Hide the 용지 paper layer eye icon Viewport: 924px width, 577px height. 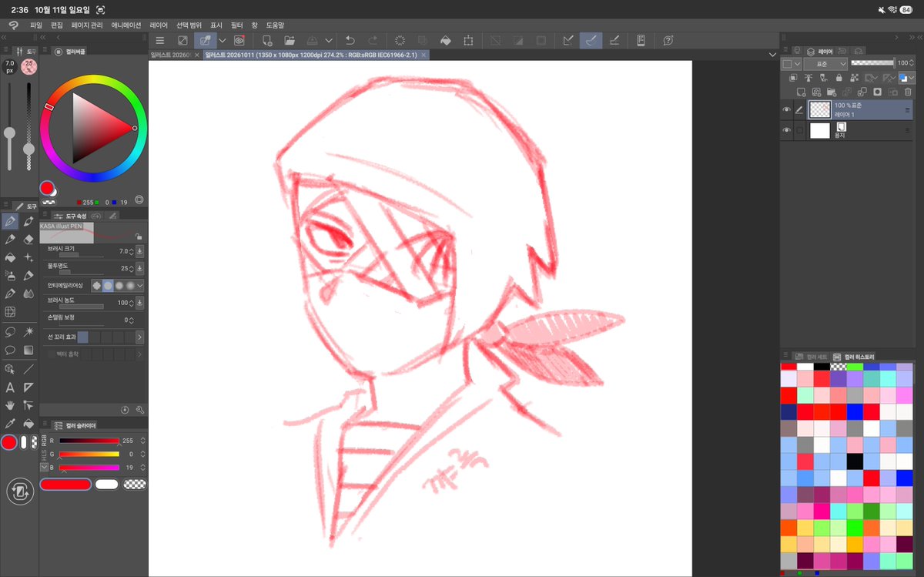coord(786,131)
